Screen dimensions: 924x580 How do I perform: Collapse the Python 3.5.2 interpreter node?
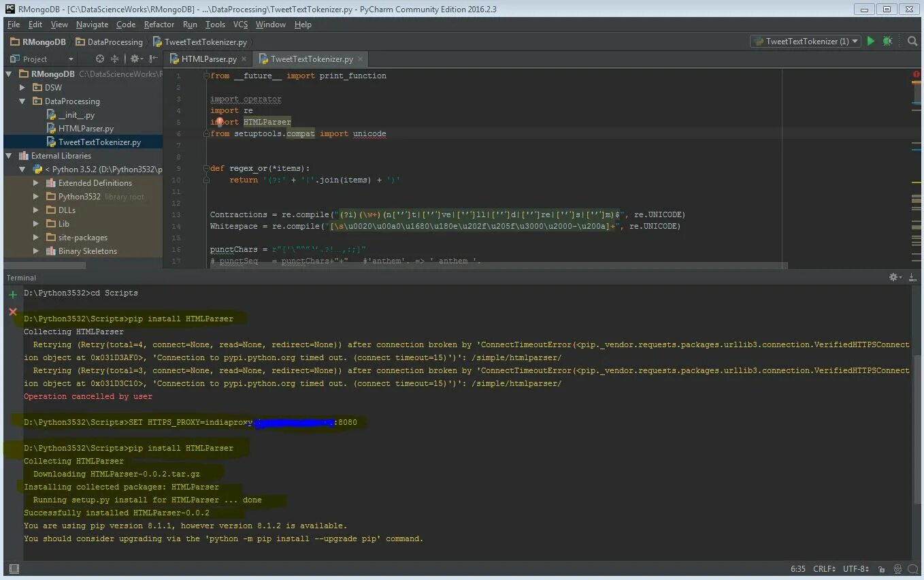click(x=22, y=170)
